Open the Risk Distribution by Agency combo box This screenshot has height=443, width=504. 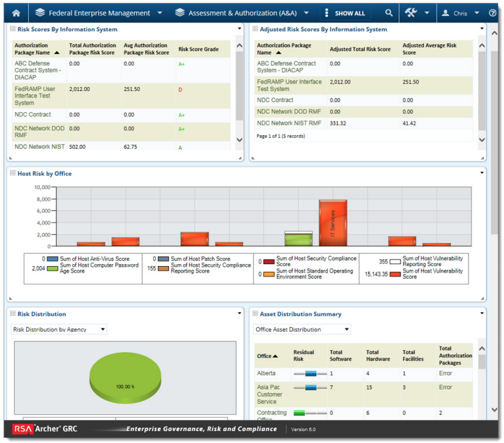59,330
